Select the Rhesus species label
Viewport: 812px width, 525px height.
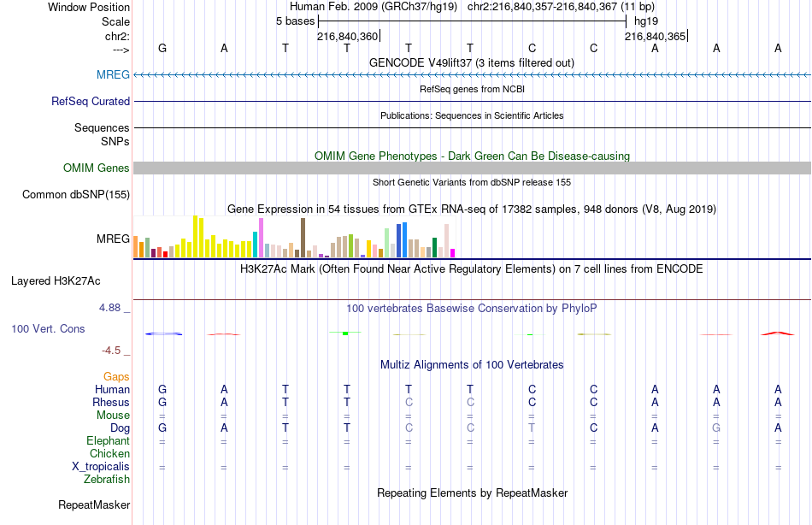tap(111, 402)
